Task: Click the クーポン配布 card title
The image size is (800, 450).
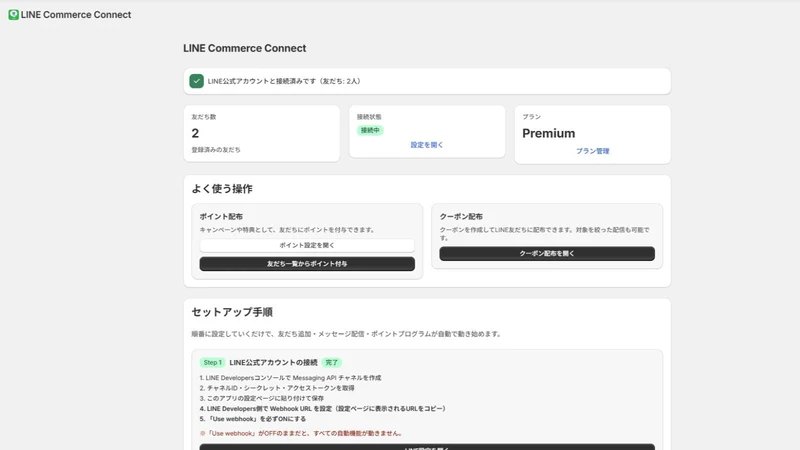Action: coord(461,216)
